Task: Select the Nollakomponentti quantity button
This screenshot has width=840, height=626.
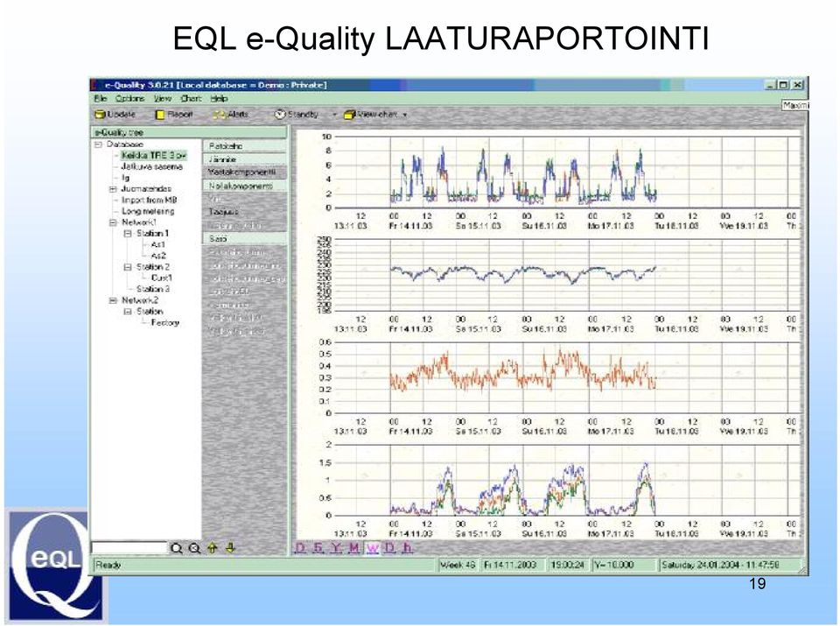Action: coord(245,186)
